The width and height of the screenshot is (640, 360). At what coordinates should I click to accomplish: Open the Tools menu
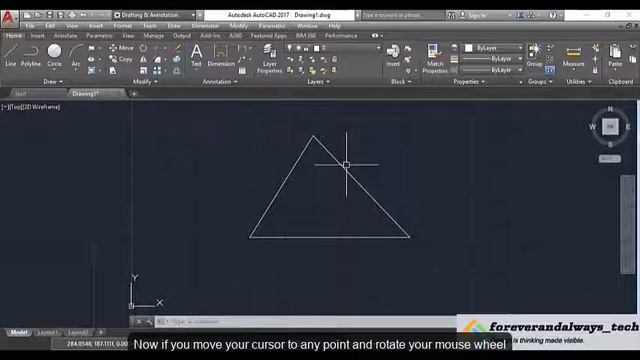click(149, 26)
